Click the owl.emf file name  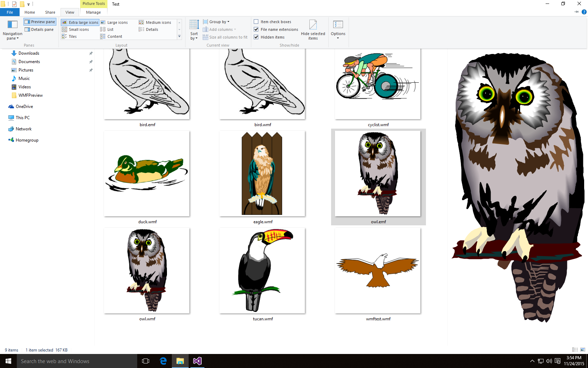378,222
